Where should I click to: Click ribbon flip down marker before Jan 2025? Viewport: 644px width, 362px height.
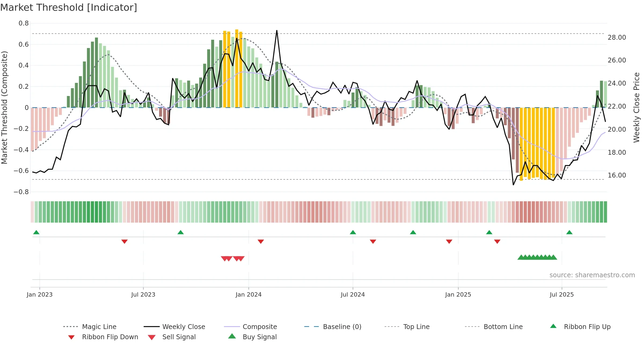(x=449, y=242)
